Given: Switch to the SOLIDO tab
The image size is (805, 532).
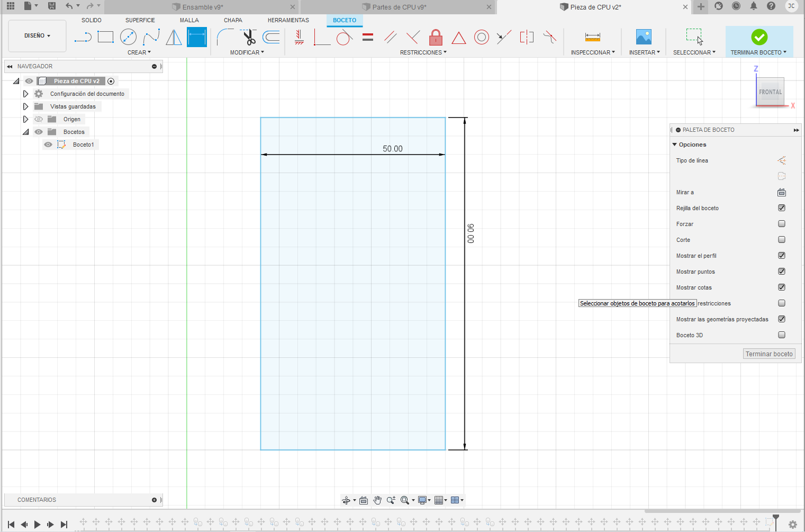Looking at the screenshot, I should coord(92,20).
